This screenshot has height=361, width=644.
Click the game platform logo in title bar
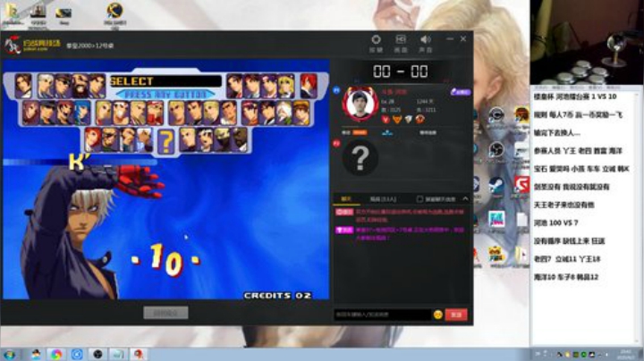click(33, 45)
